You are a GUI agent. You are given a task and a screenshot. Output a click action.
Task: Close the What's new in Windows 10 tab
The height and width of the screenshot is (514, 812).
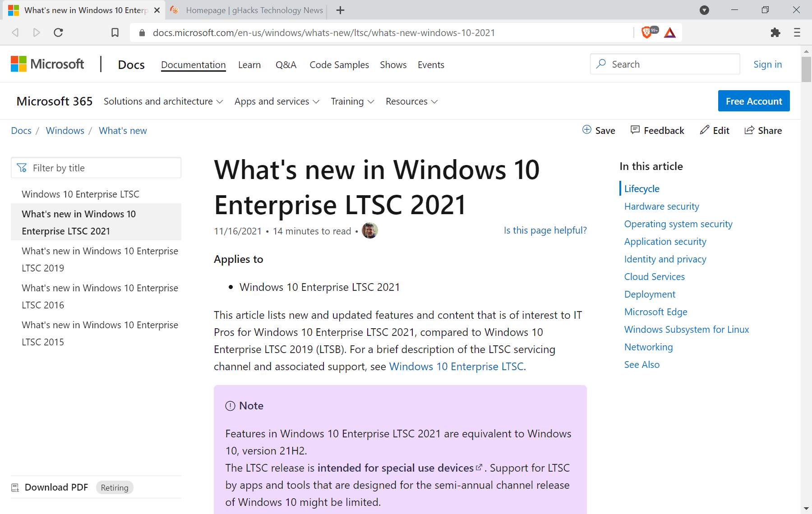coord(157,10)
